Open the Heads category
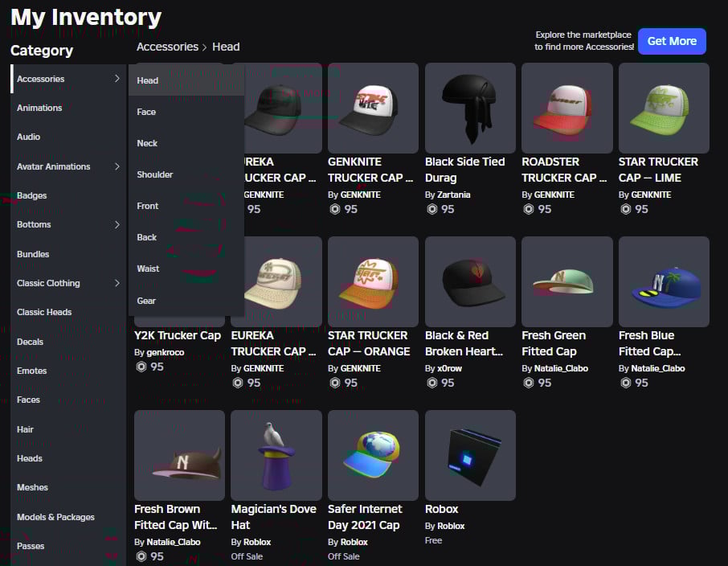 pyautogui.click(x=67, y=458)
